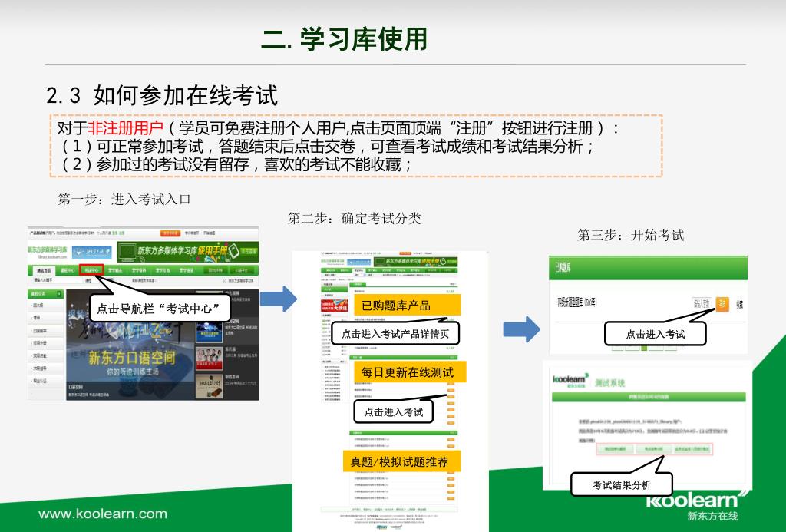The image size is (786, 532).
Task: Select the white home tab in the green navigation bar
Action: click(x=43, y=270)
